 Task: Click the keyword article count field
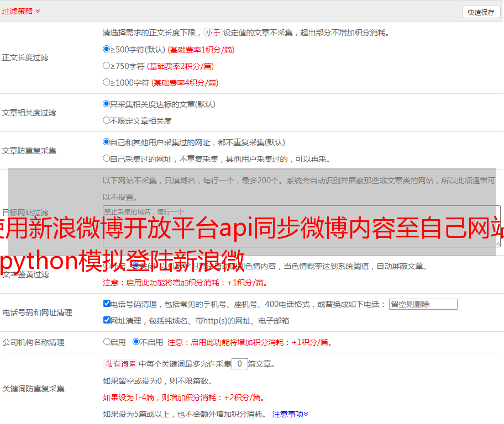pyautogui.click(x=239, y=364)
